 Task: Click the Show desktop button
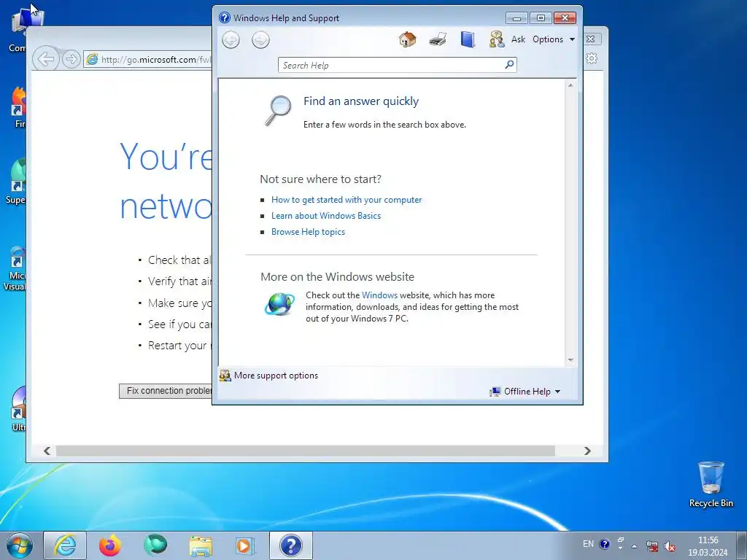click(742, 545)
